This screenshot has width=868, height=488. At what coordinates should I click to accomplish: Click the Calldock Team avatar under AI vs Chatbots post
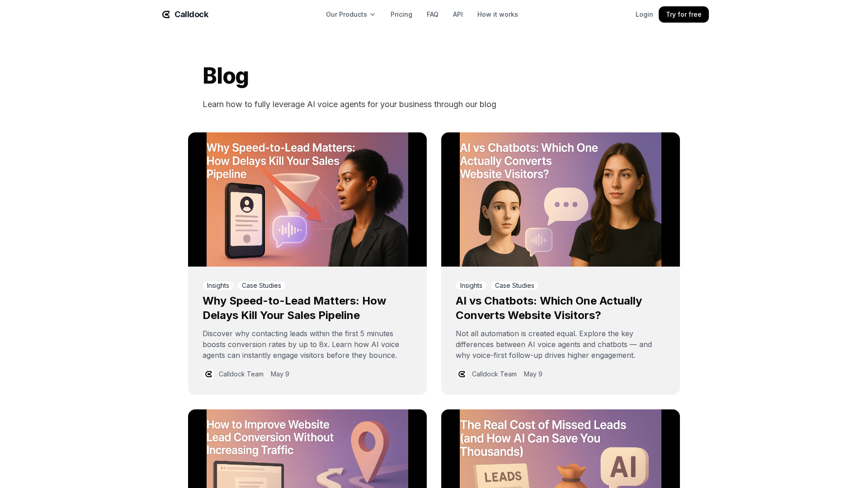coord(462,374)
